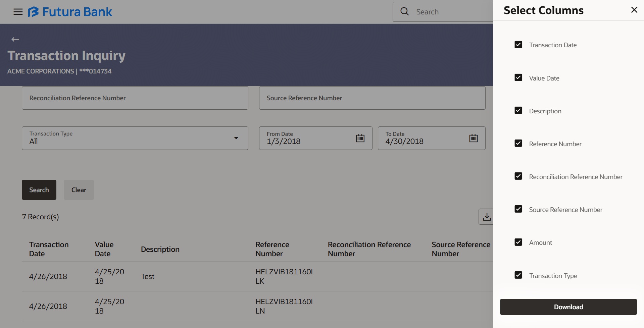644x328 pixels.
Task: Toggle the Description column checkbox
Action: [518, 110]
